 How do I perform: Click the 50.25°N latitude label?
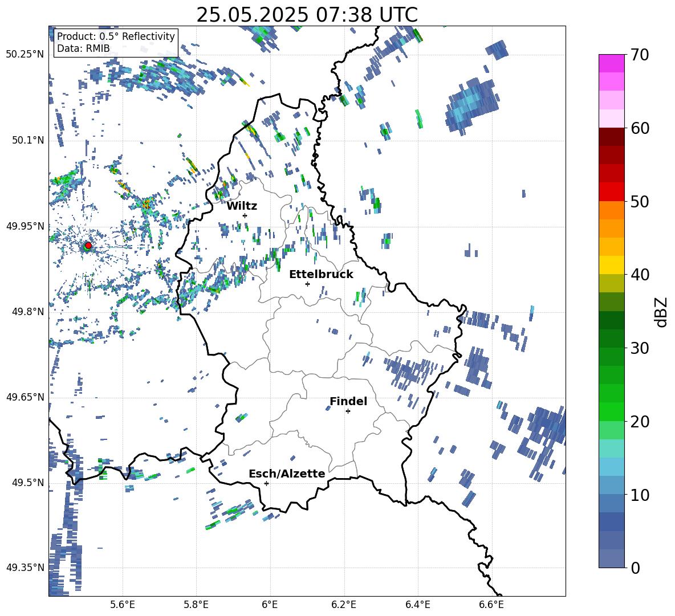25,55
